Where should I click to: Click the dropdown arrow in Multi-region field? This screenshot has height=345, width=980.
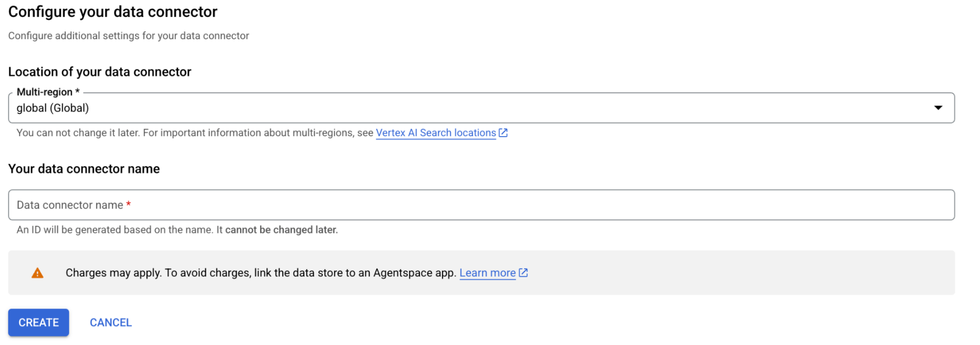point(938,108)
